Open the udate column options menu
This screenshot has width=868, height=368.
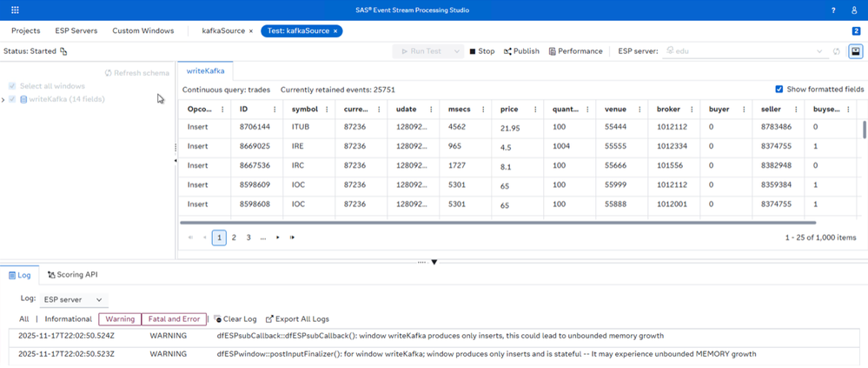(x=431, y=109)
